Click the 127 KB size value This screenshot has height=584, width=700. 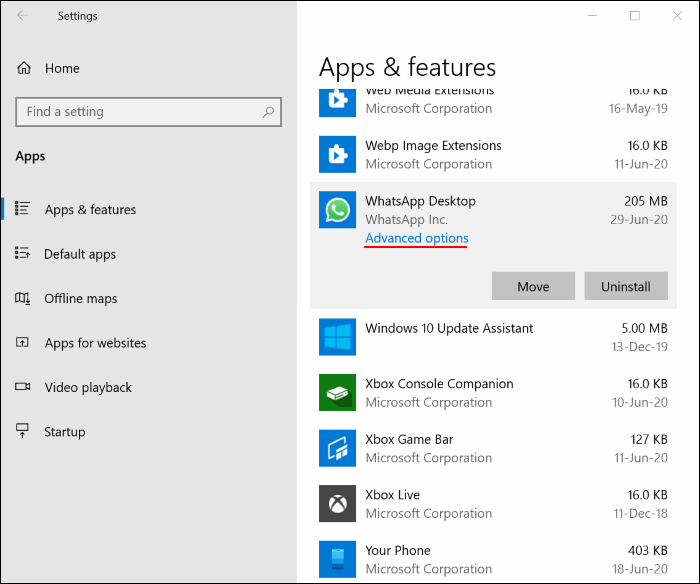(x=649, y=439)
